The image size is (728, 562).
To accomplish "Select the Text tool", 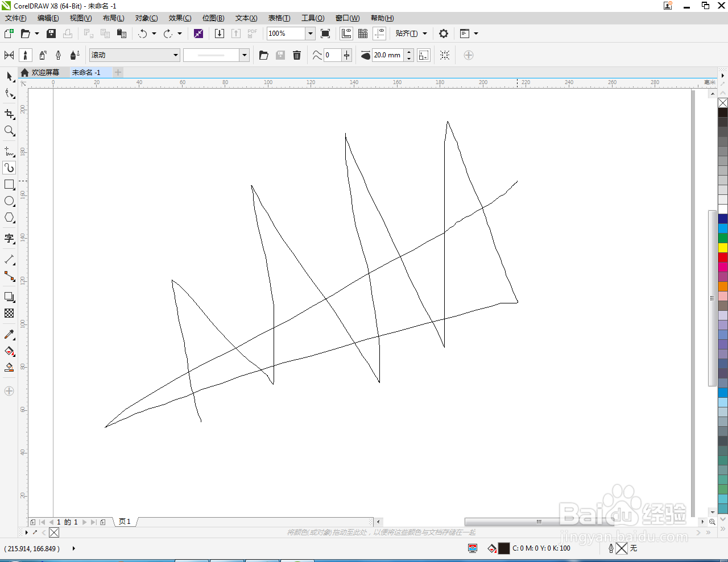I will coord(9,238).
